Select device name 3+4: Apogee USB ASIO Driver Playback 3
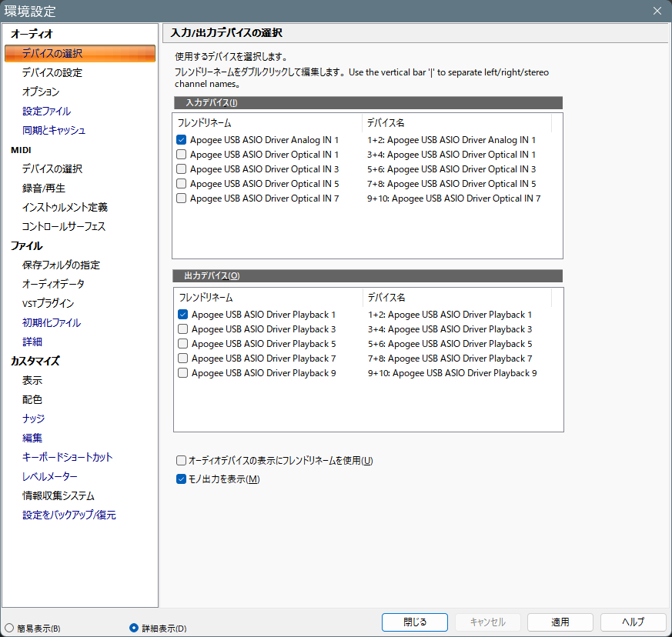The width and height of the screenshot is (672, 637). pyautogui.click(x=450, y=329)
